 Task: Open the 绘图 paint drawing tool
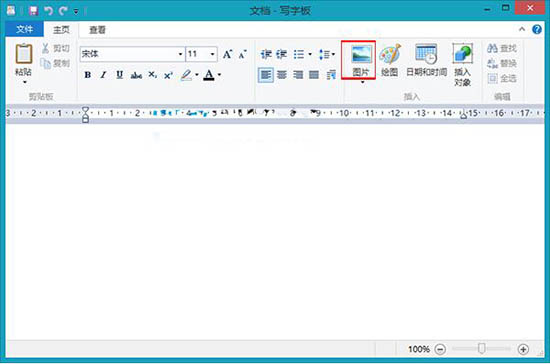[390, 60]
